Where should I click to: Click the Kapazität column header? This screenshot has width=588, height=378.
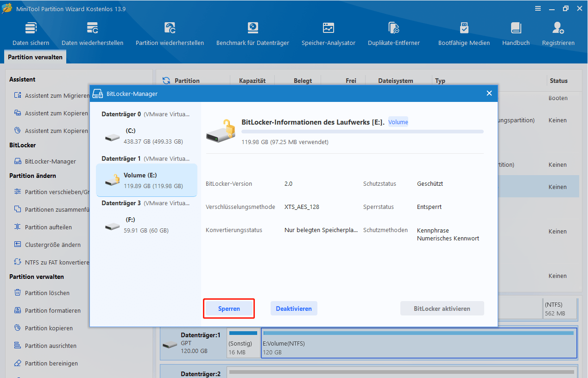(x=252, y=81)
